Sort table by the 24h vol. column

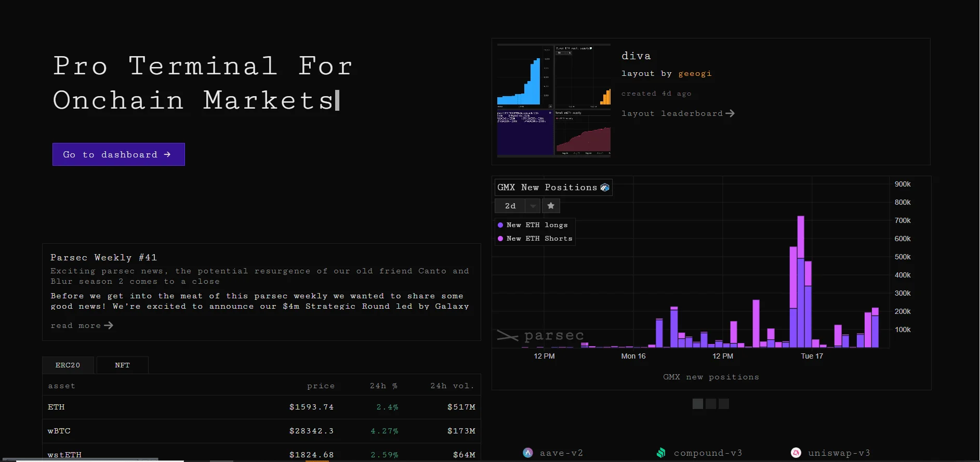click(453, 386)
